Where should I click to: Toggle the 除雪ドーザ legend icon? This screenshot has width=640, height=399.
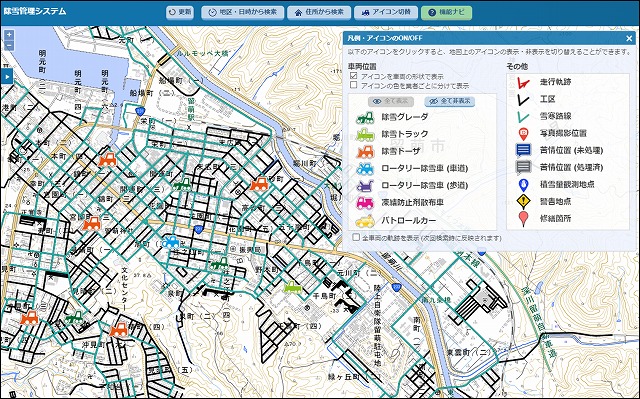pyautogui.click(x=365, y=151)
